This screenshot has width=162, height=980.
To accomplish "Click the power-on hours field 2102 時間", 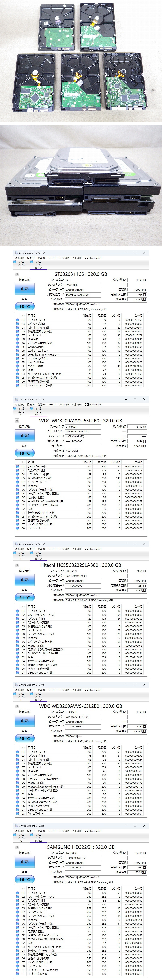I will pyautogui.click(x=137, y=299).
